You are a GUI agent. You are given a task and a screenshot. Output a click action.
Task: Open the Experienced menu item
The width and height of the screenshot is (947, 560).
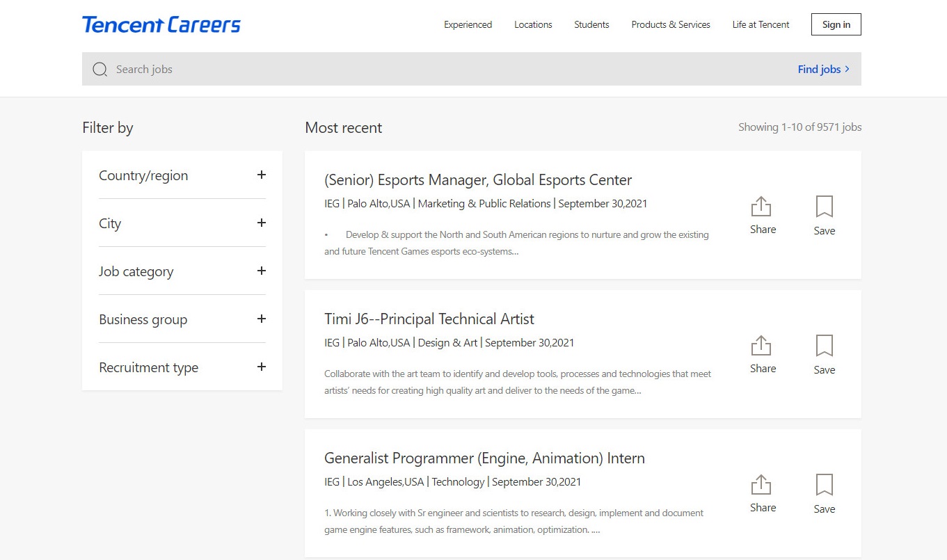click(x=468, y=25)
